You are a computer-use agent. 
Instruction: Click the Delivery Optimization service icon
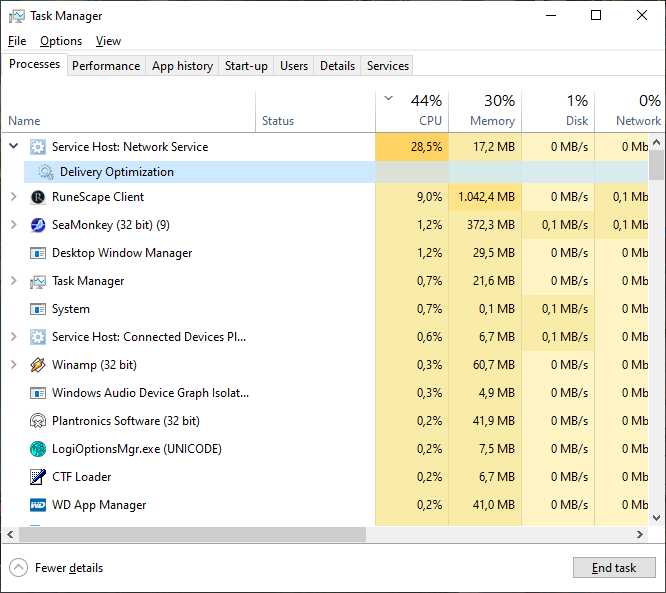[x=45, y=172]
